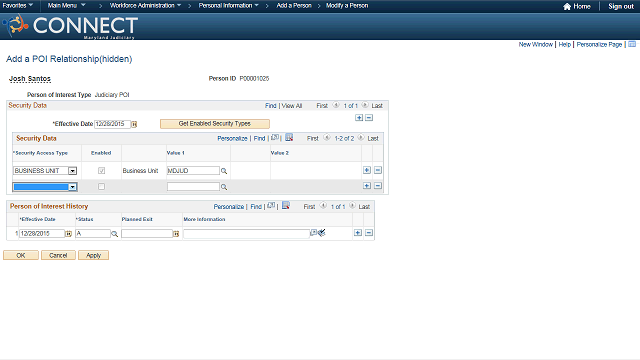Open lookup for the blank Value 1 field
This screenshot has width=640, height=360.
[x=224, y=187]
